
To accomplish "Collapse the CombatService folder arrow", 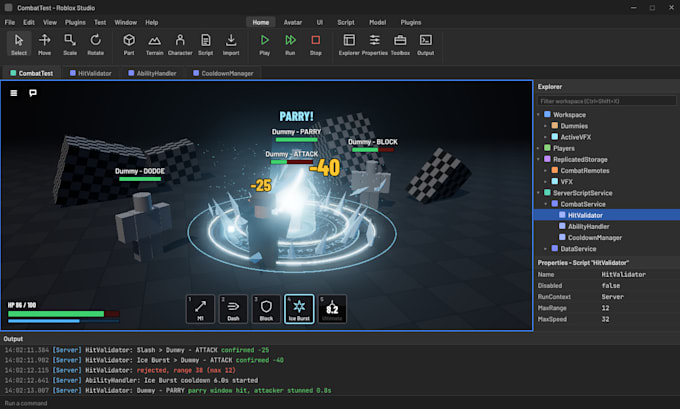I will [x=546, y=204].
